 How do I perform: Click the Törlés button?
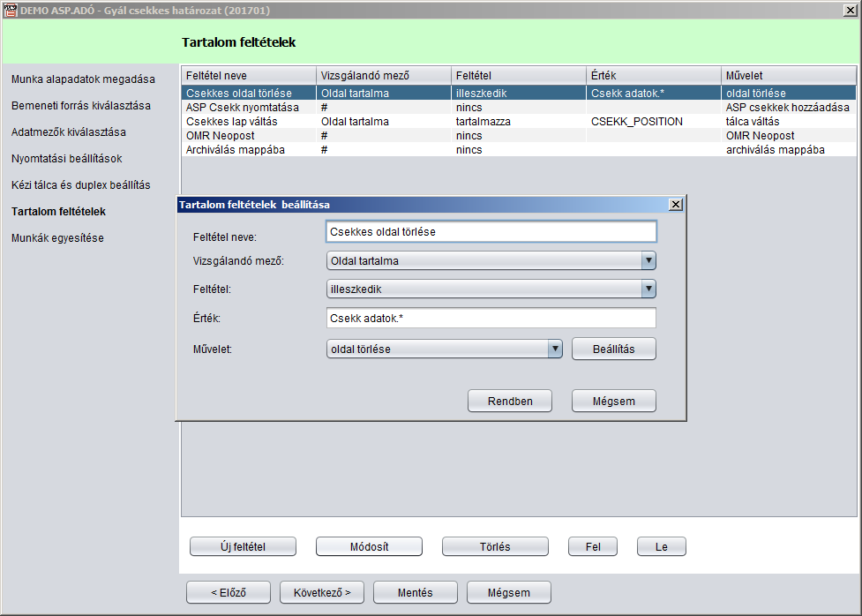coord(495,546)
